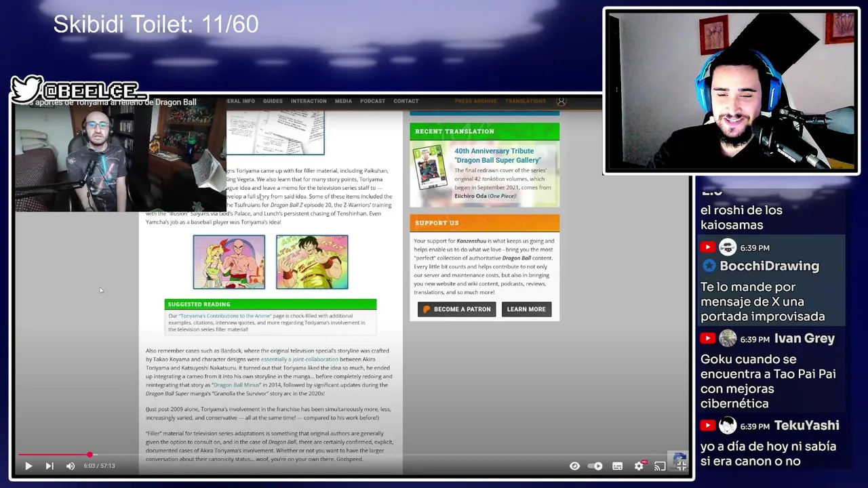Click the YouTube icon beside BocchiDrawing

[707, 247]
